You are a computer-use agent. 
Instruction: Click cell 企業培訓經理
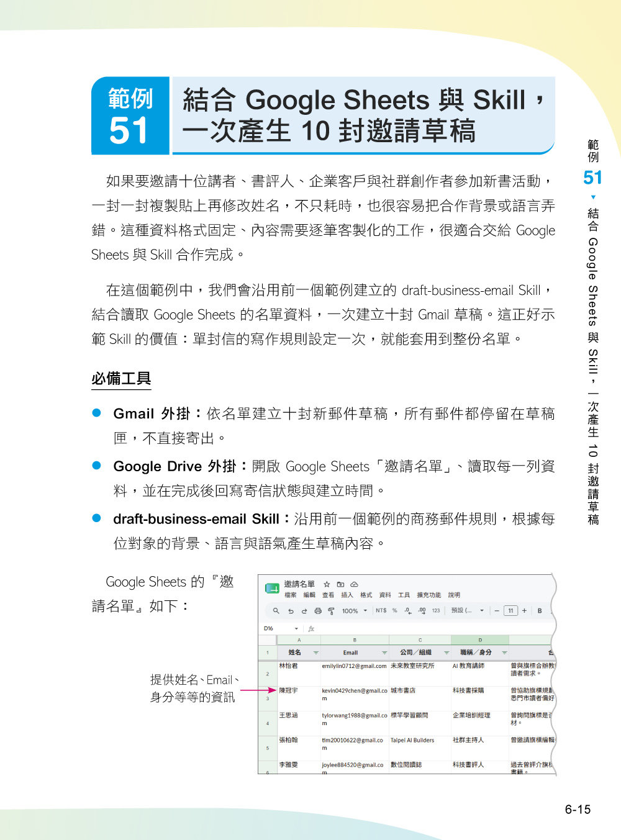pyautogui.click(x=480, y=723)
